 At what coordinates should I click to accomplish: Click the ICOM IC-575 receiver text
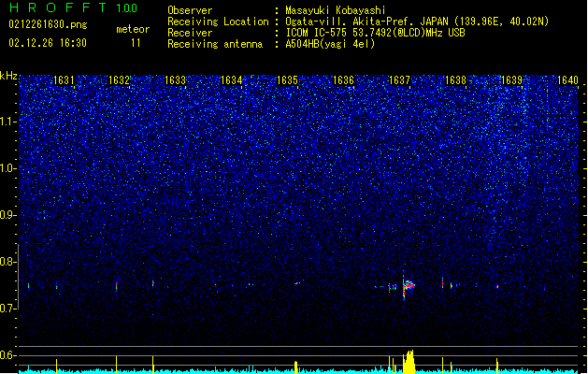tap(375, 33)
